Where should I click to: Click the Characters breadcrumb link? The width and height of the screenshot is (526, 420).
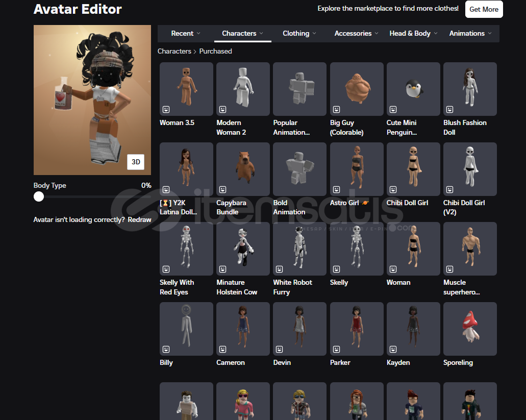coord(174,52)
